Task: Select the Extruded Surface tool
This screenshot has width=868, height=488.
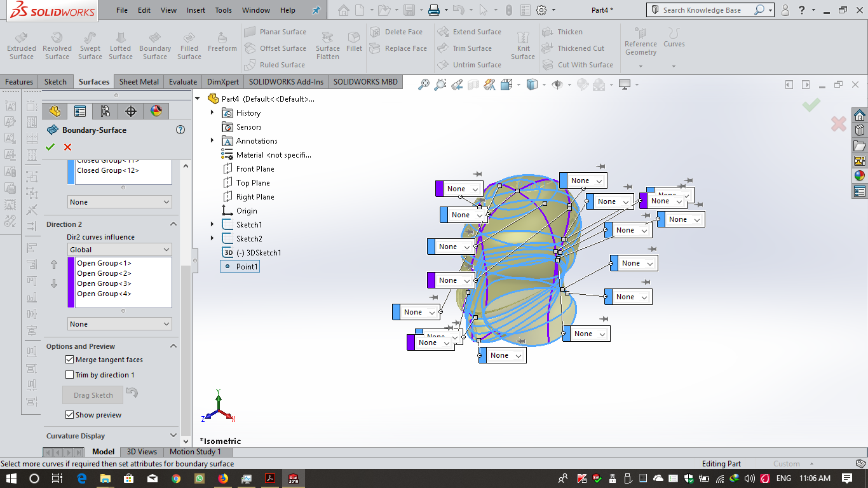Action: point(22,46)
